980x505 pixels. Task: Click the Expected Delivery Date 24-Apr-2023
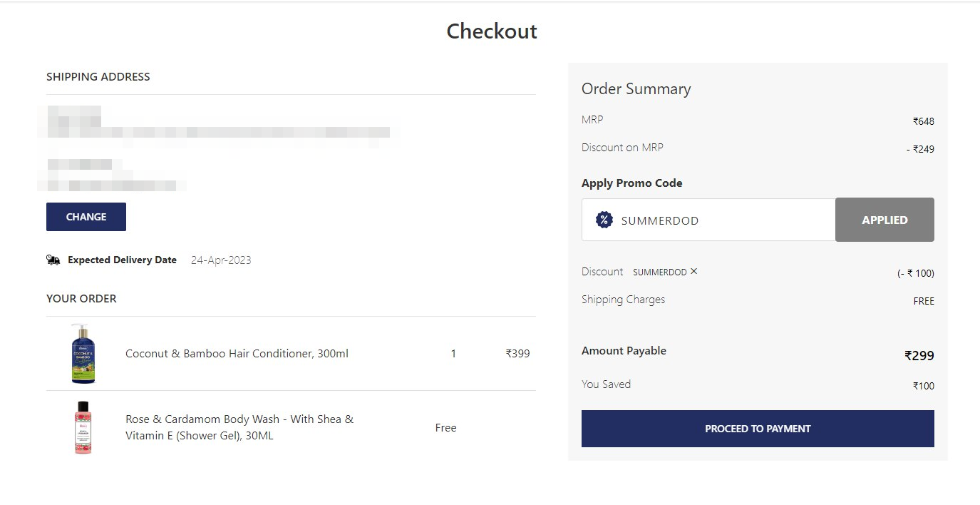tap(221, 260)
